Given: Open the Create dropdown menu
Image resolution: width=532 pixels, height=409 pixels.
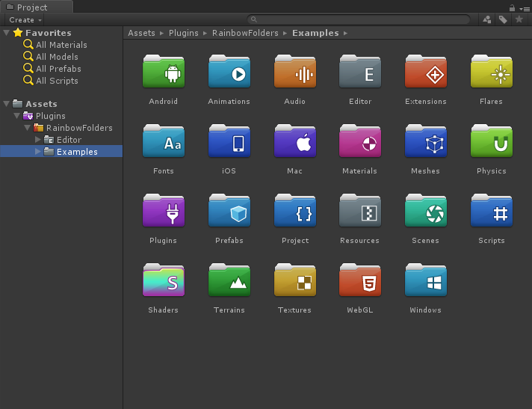Looking at the screenshot, I should 25,20.
